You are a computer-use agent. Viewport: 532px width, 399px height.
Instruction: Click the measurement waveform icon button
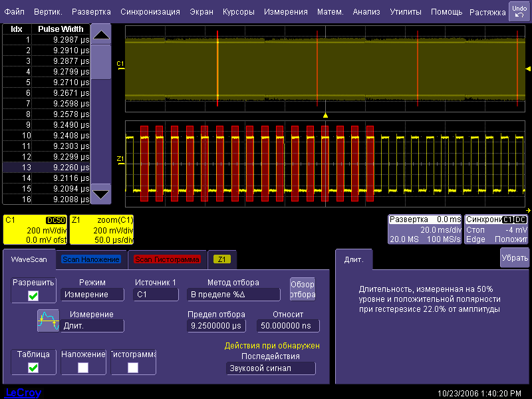pos(48,320)
